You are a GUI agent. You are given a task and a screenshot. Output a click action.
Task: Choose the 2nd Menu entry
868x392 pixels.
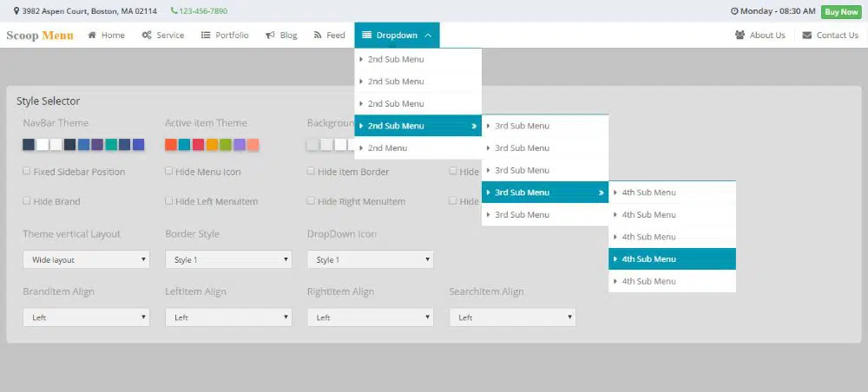pyautogui.click(x=418, y=148)
